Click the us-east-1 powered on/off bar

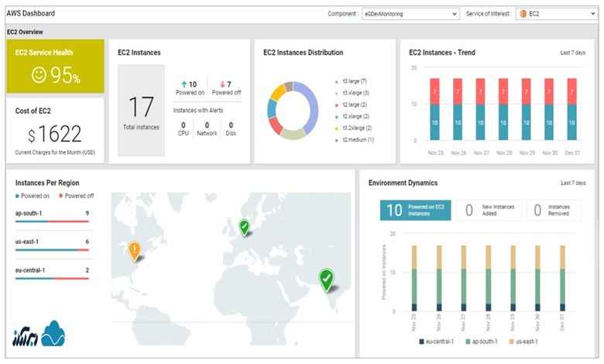tap(52, 250)
